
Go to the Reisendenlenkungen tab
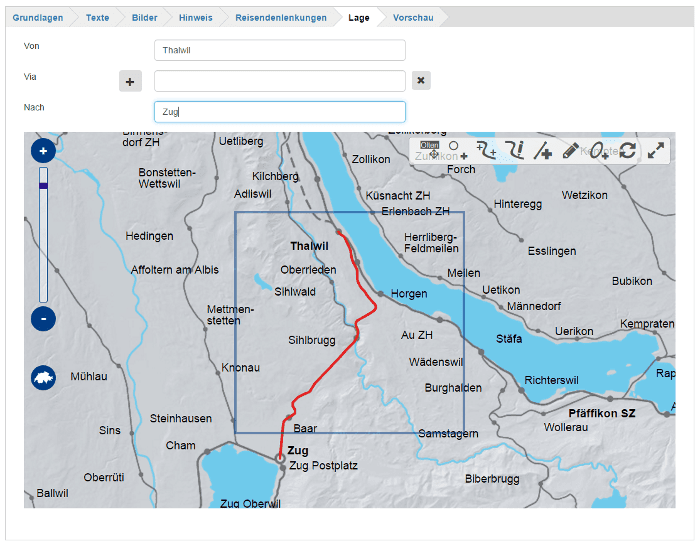click(x=279, y=18)
